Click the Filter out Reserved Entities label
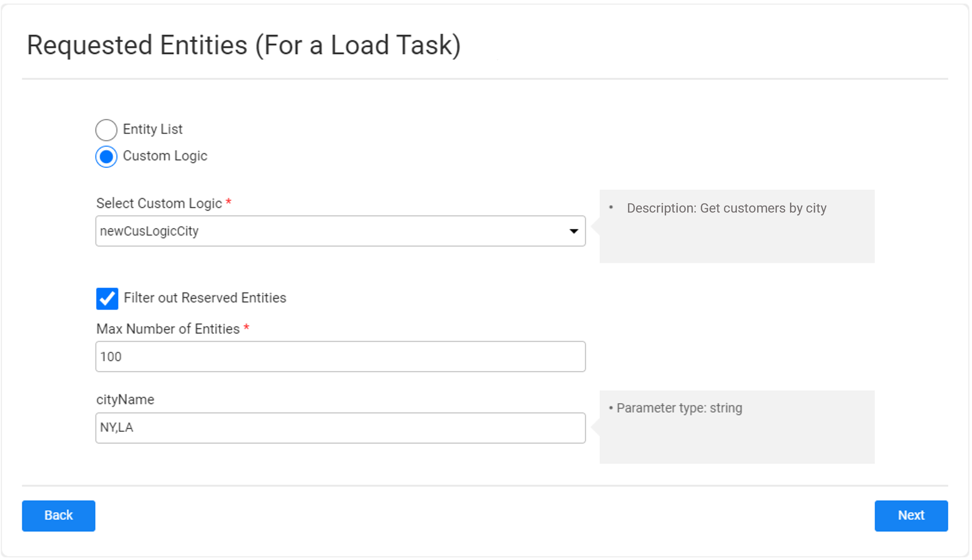 [x=204, y=298]
